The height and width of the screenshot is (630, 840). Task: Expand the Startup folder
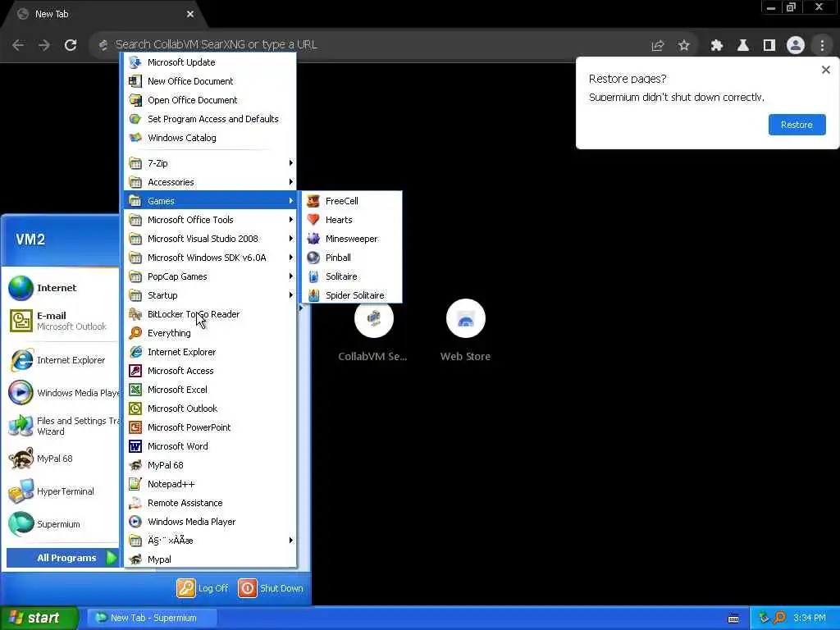click(210, 295)
